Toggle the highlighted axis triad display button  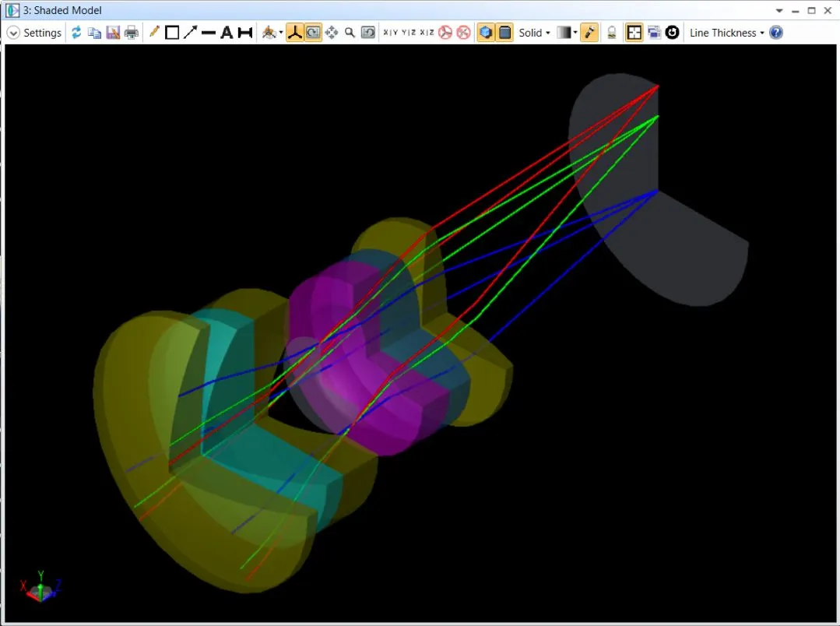tap(294, 33)
